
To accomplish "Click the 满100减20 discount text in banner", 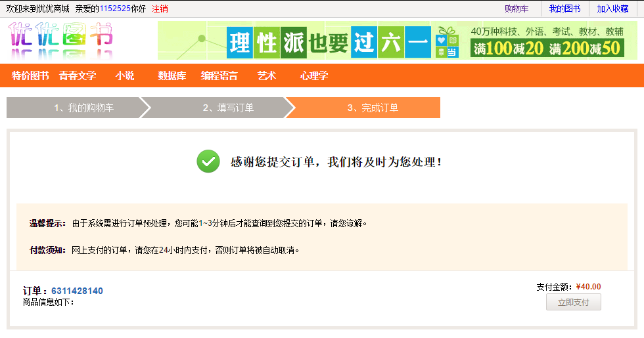I will 509,49.
